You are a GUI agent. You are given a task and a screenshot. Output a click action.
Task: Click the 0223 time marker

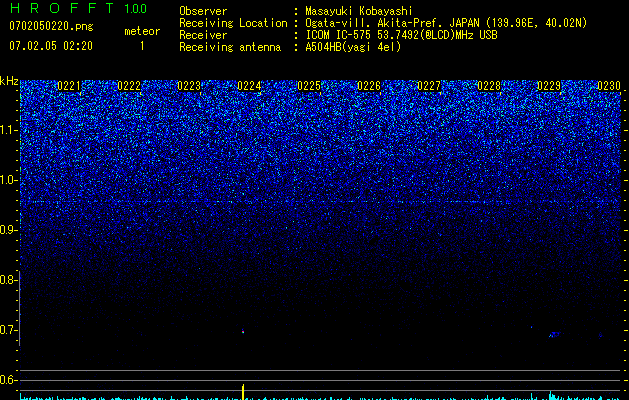(x=189, y=86)
